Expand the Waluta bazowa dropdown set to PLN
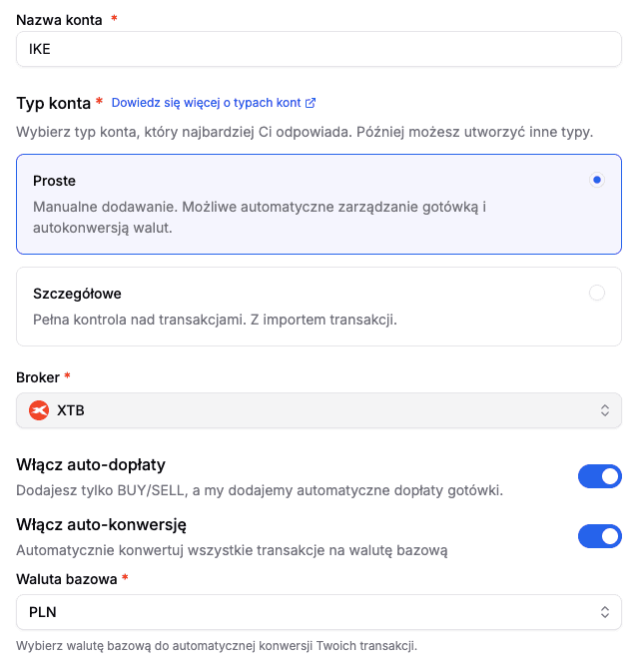This screenshot has height=667, width=644. pyautogui.click(x=319, y=612)
